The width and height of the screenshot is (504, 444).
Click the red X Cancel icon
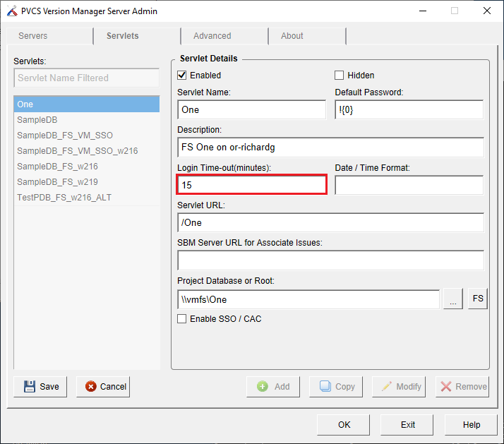click(x=90, y=386)
